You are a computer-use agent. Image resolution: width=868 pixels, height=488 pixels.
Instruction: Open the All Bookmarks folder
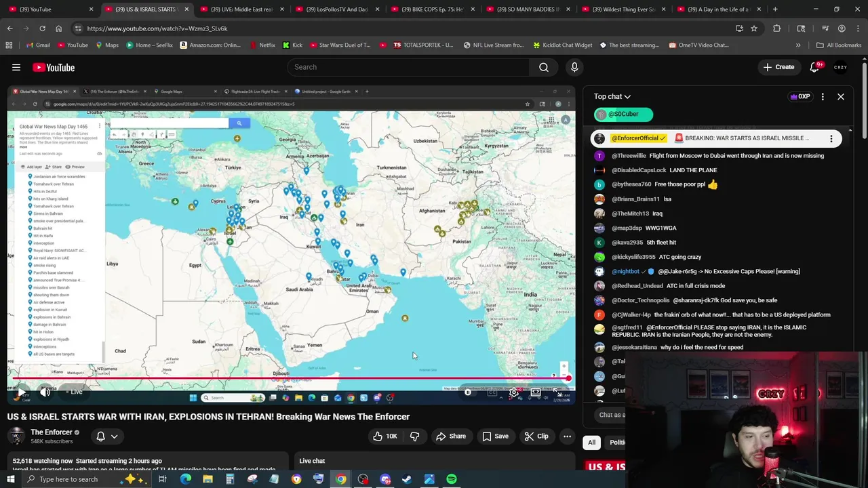tap(839, 45)
